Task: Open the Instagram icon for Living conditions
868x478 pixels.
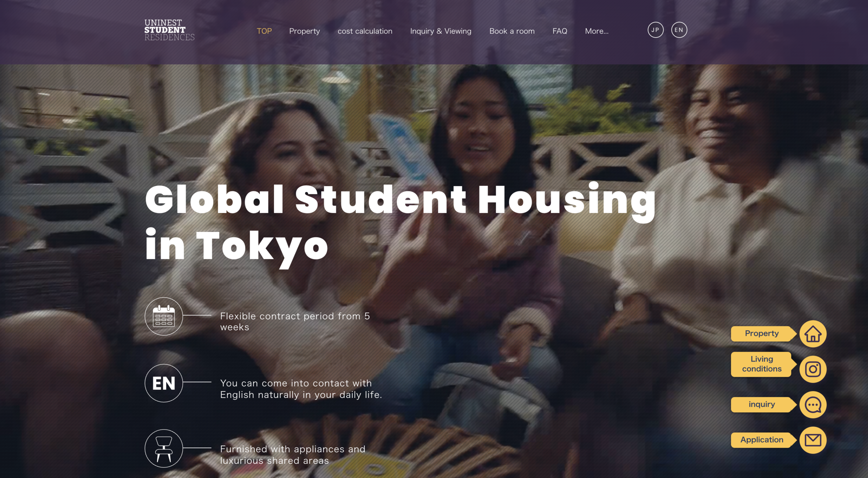Action: (x=812, y=369)
